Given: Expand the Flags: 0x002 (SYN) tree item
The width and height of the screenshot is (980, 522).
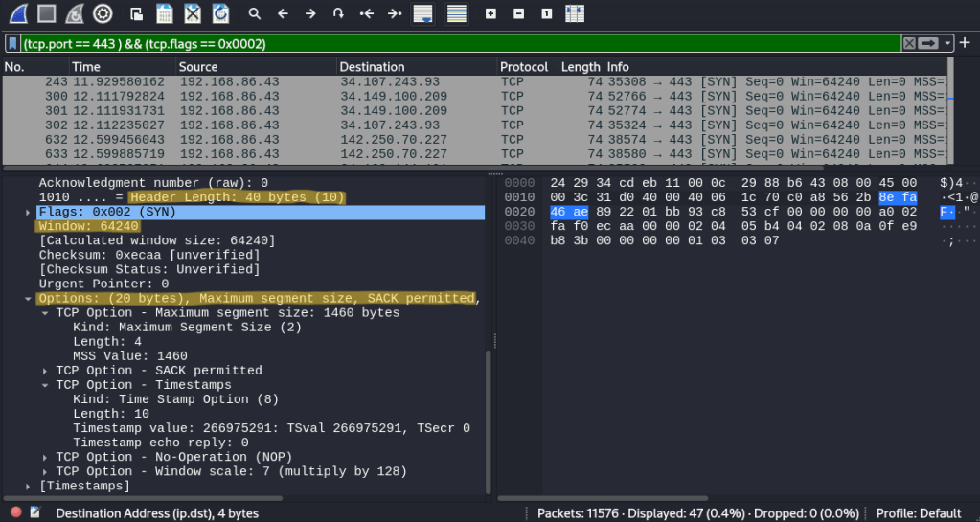Looking at the screenshot, I should (28, 212).
